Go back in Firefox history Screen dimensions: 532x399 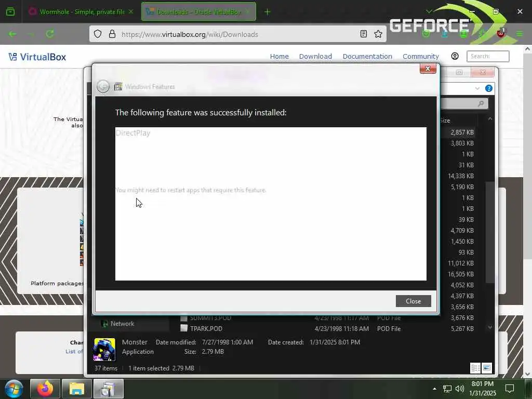(x=12, y=34)
